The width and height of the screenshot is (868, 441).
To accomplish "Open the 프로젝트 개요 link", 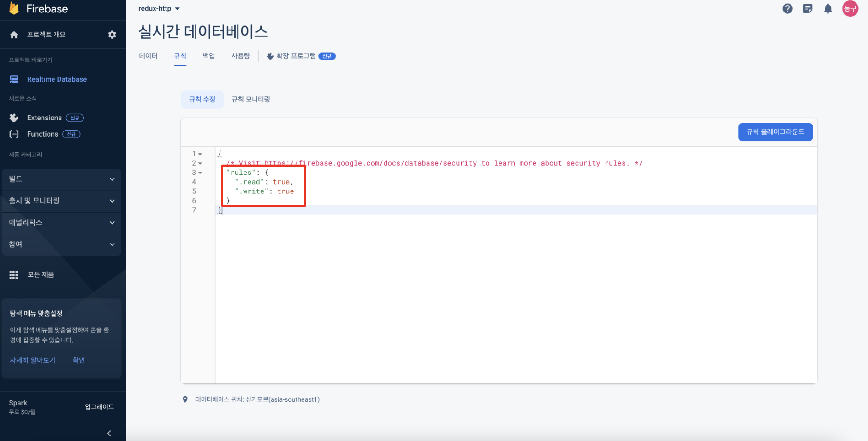I will pos(46,35).
